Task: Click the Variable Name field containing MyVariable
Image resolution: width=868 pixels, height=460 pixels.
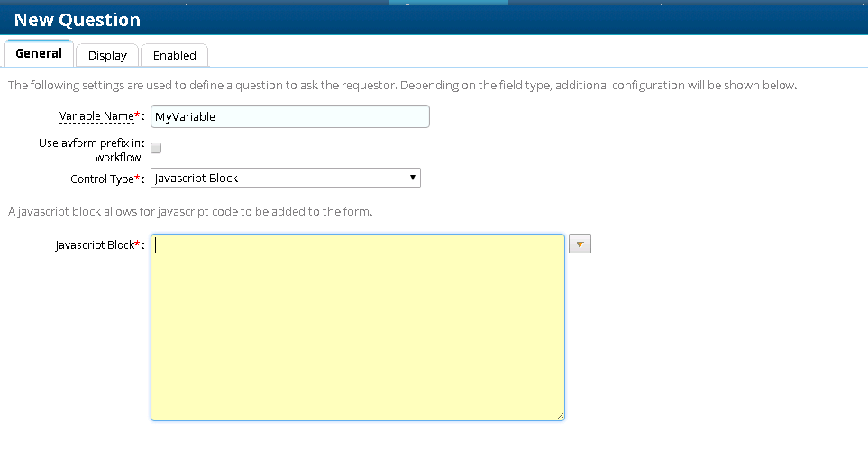Action: click(x=289, y=116)
